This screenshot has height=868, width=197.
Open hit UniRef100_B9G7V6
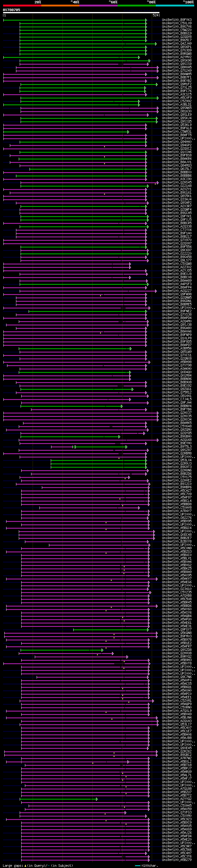point(177,26)
